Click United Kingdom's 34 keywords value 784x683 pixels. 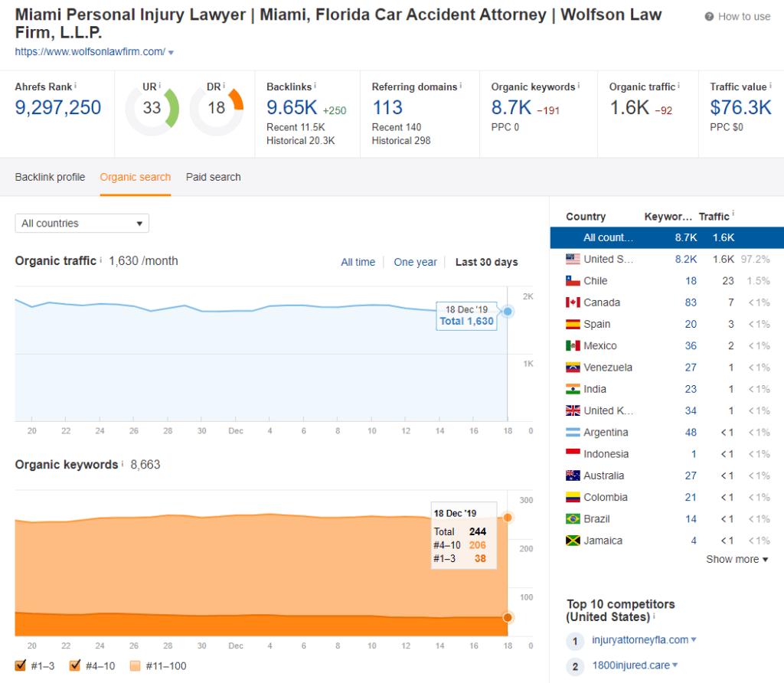[x=691, y=410]
